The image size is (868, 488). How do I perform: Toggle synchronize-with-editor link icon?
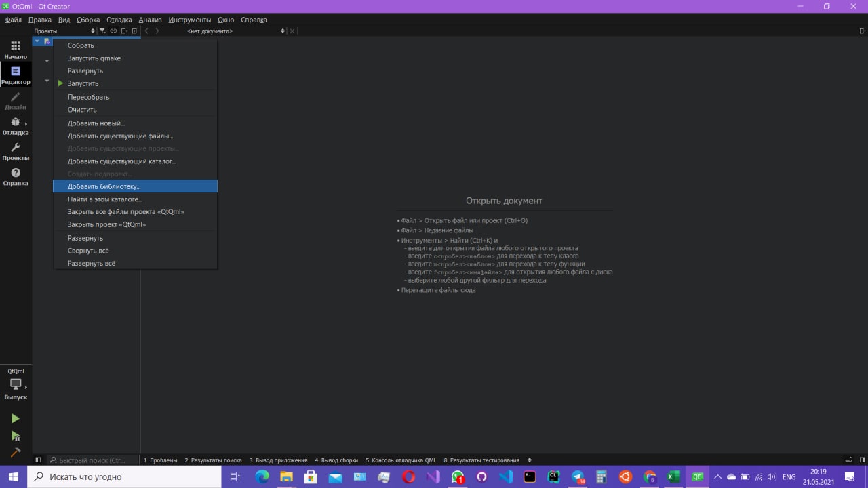pyautogui.click(x=113, y=31)
